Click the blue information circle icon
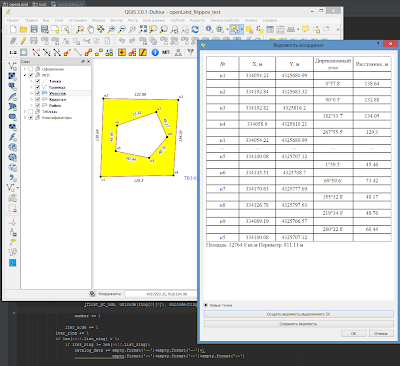The height and width of the screenshot is (366, 400). [x=155, y=52]
